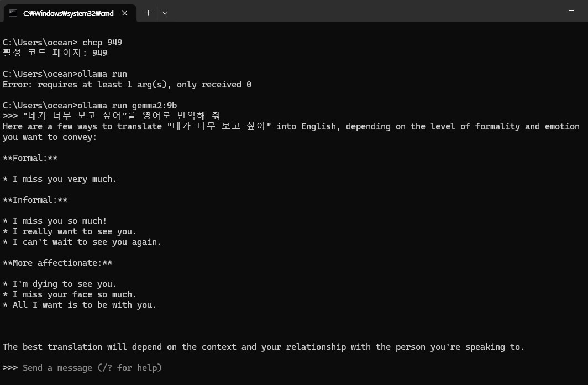Click the line 'I miss you very much.'
Image resolution: width=588 pixels, height=385 pixels.
(x=60, y=179)
